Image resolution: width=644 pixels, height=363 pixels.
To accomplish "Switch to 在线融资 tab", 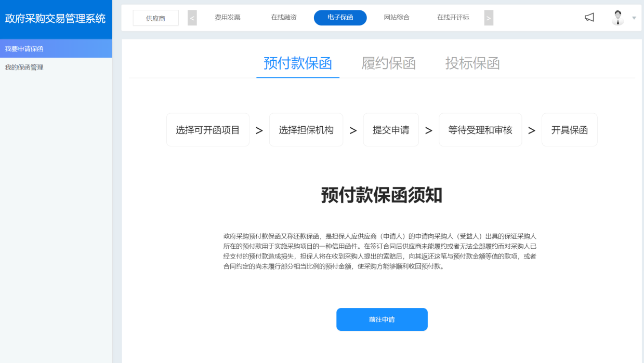I will pos(284,18).
